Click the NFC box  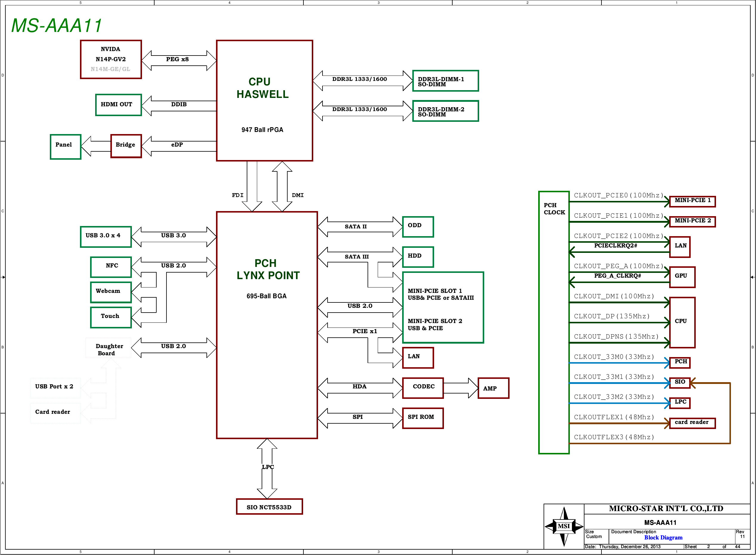[111, 267]
